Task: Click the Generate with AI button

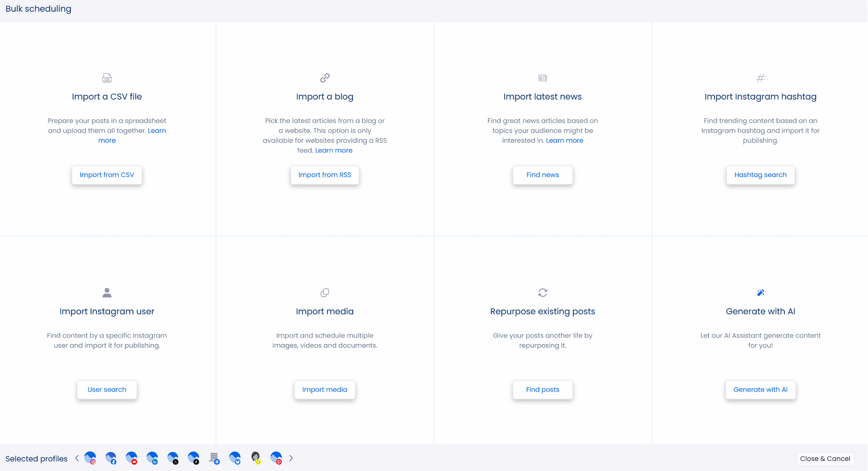Action: [x=760, y=389]
